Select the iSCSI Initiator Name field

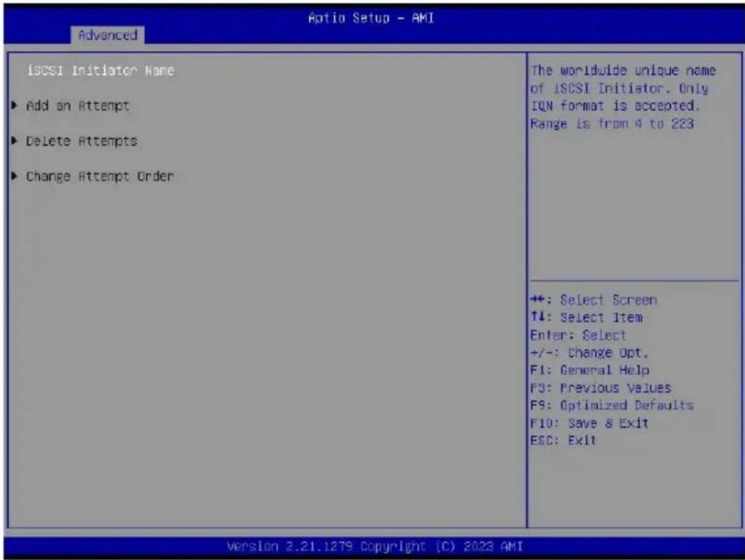tap(100, 70)
